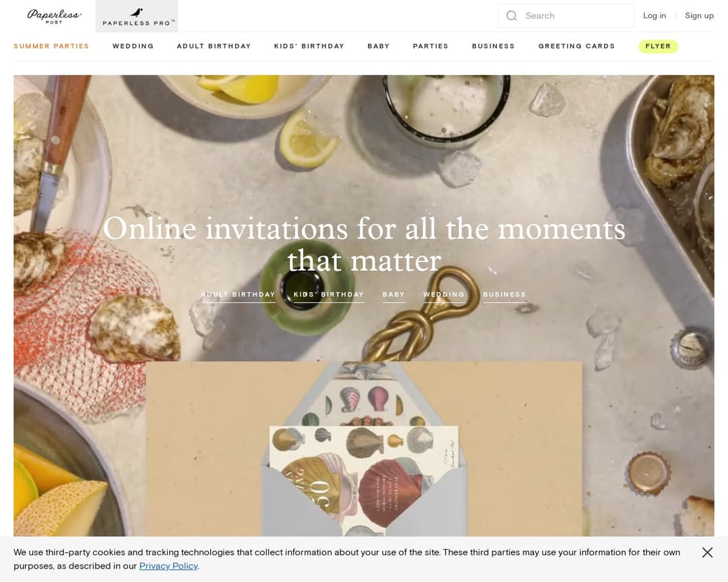Open the Log in link
Image resolution: width=728 pixels, height=582 pixels.
(654, 15)
